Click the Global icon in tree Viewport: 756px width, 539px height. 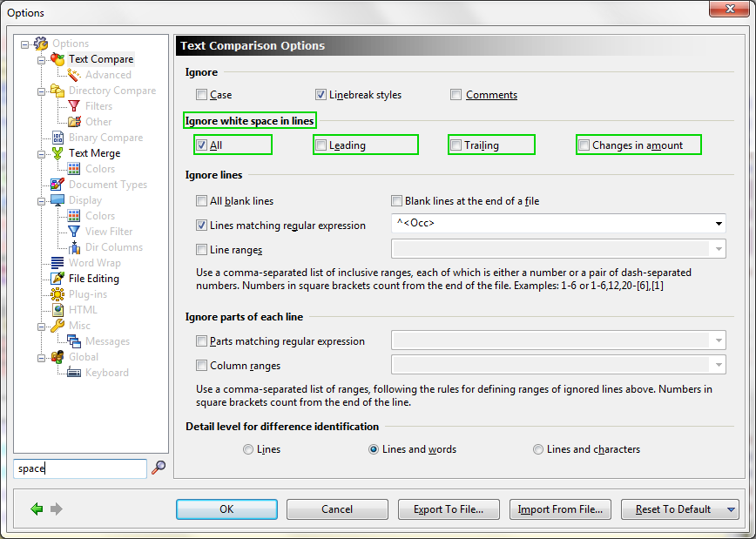pos(57,357)
